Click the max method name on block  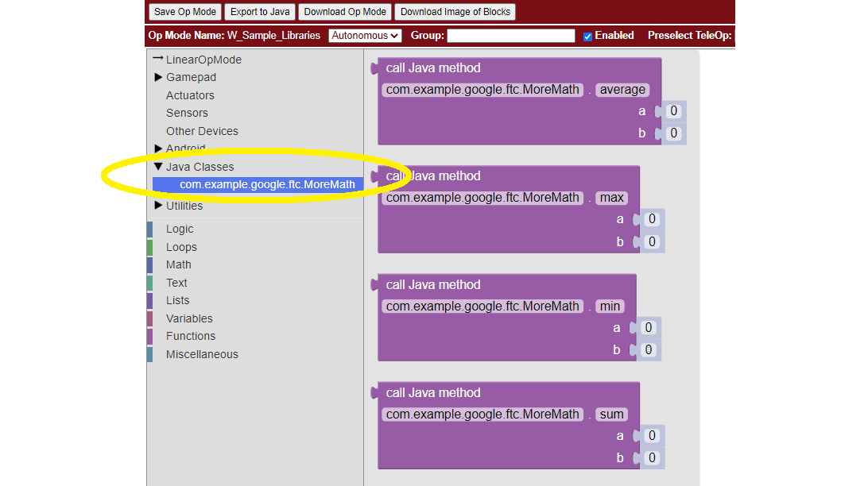click(x=612, y=198)
